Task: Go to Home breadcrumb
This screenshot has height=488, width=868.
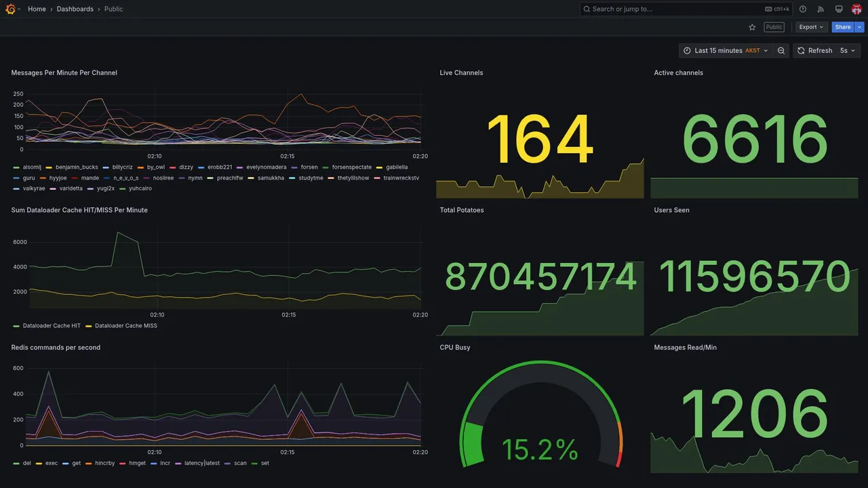Action: tap(37, 9)
